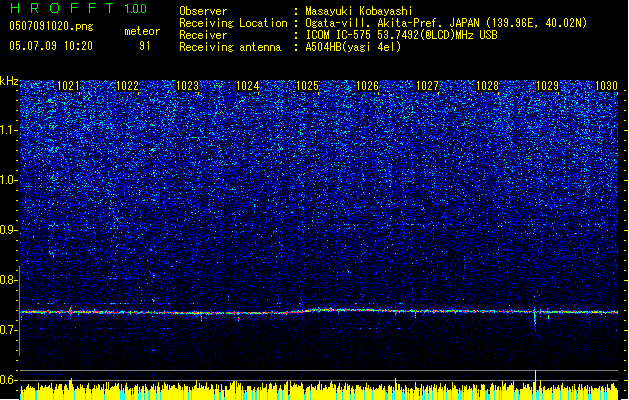Image resolution: width=629 pixels, height=400 pixels.
Task: Click the 1024 time marker
Action: 248,86
